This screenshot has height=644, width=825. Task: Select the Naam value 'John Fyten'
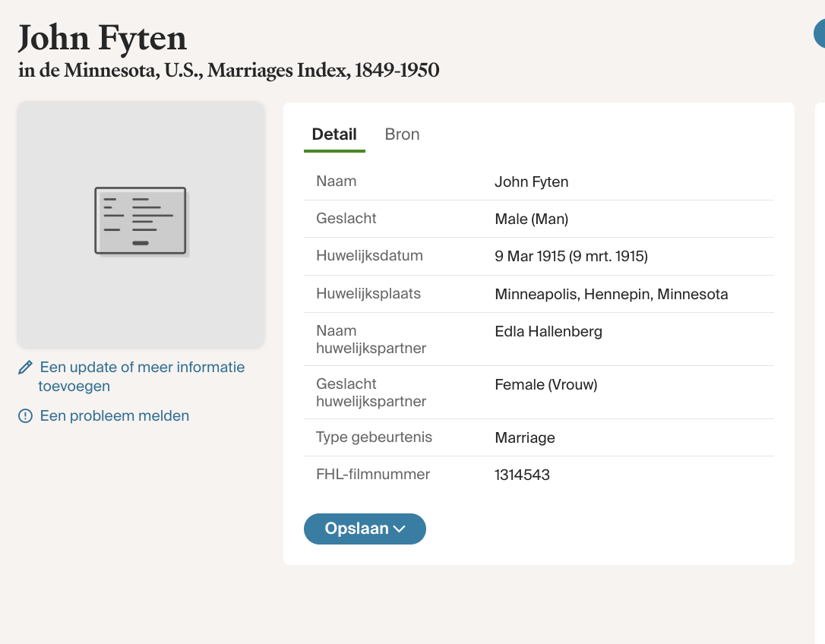[531, 182]
